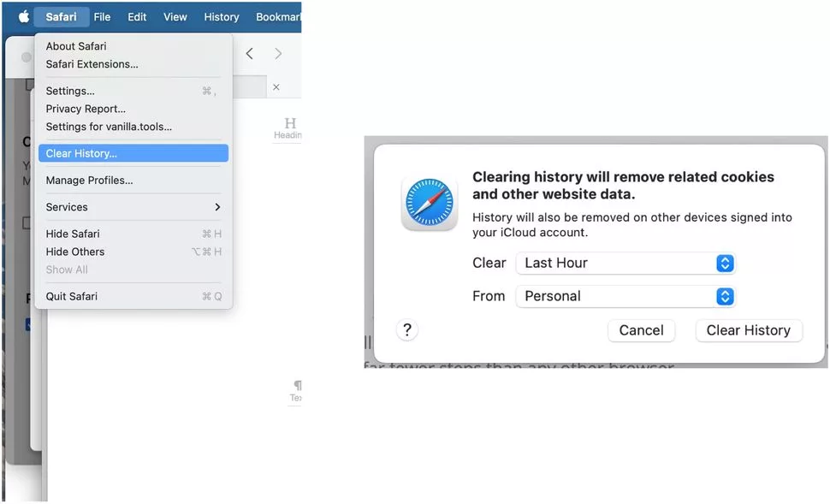The width and height of the screenshot is (830, 504).
Task: Open the File menu
Action: (x=102, y=17)
